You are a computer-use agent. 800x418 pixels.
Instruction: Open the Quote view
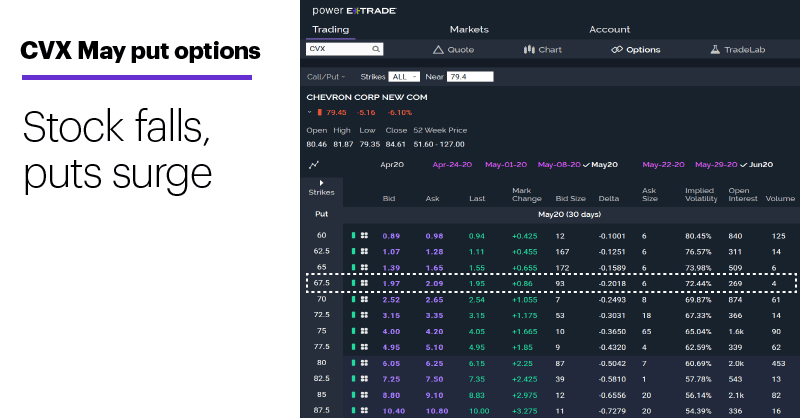point(454,50)
